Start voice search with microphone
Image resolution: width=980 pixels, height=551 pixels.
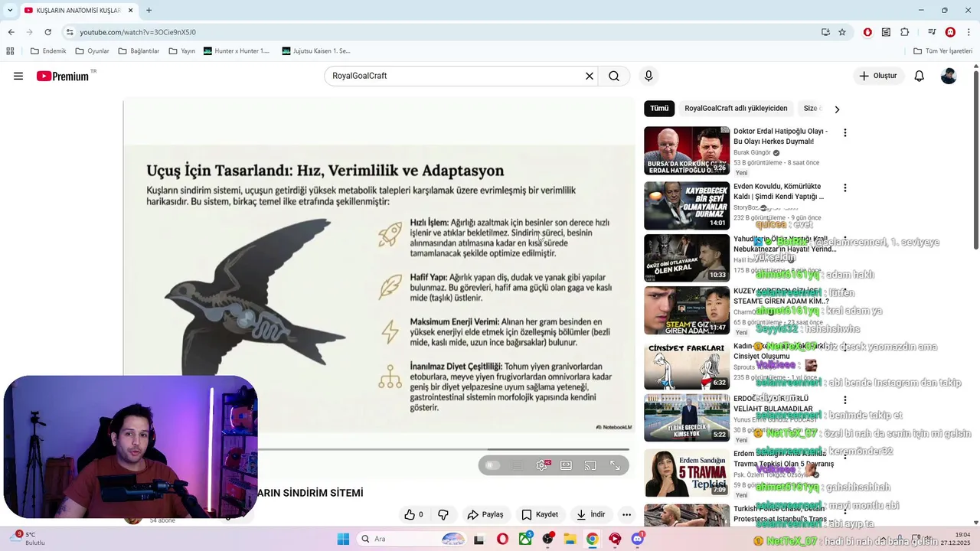[x=648, y=76]
